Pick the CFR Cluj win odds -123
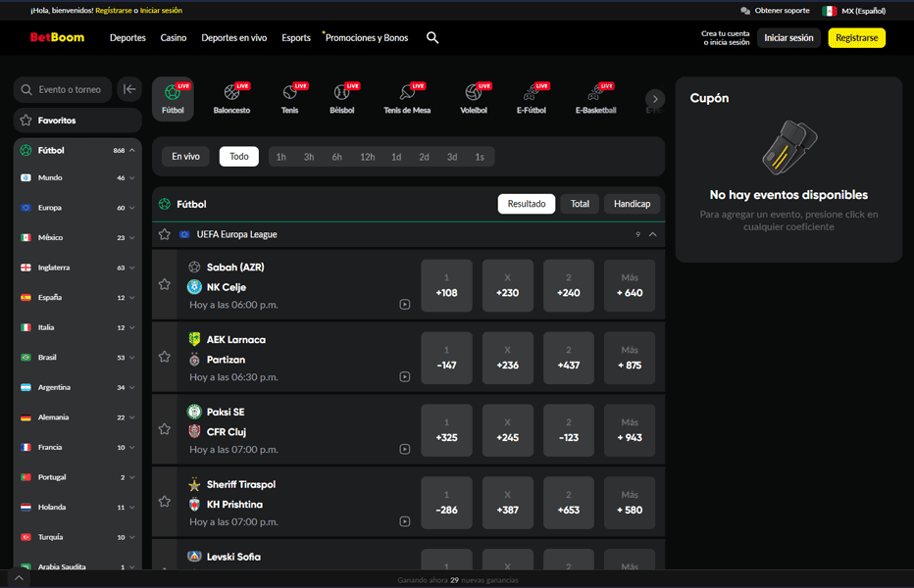The width and height of the screenshot is (914, 588). (x=569, y=430)
